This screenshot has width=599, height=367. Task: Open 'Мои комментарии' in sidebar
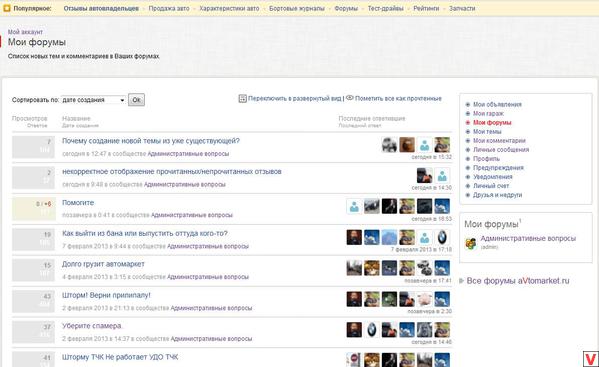[x=499, y=141]
